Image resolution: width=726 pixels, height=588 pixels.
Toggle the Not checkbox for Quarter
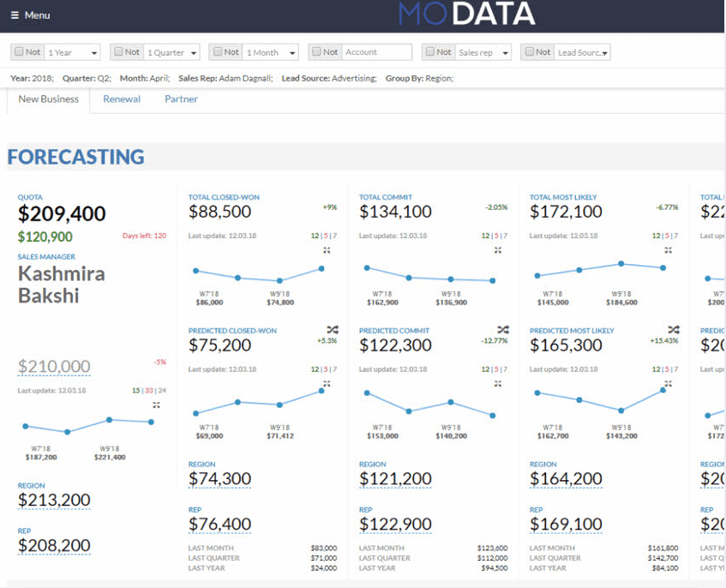(118, 51)
